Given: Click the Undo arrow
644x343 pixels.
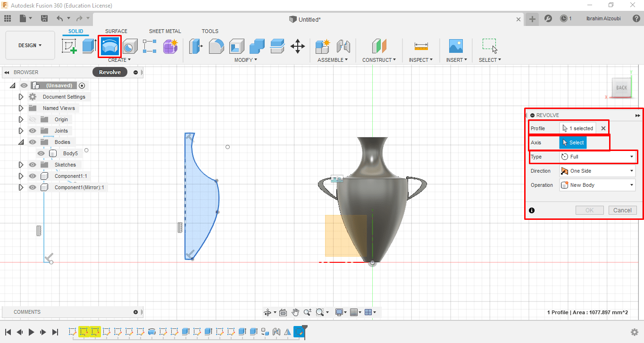Looking at the screenshot, I should [59, 18].
